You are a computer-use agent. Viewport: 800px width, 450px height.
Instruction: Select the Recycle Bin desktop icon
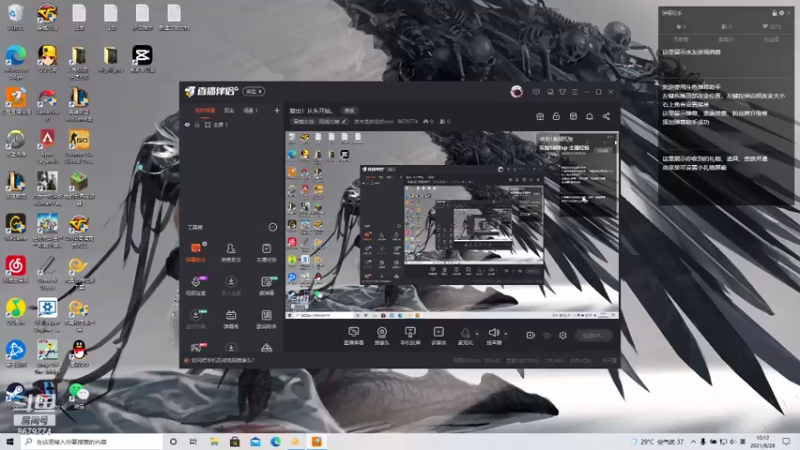click(16, 17)
